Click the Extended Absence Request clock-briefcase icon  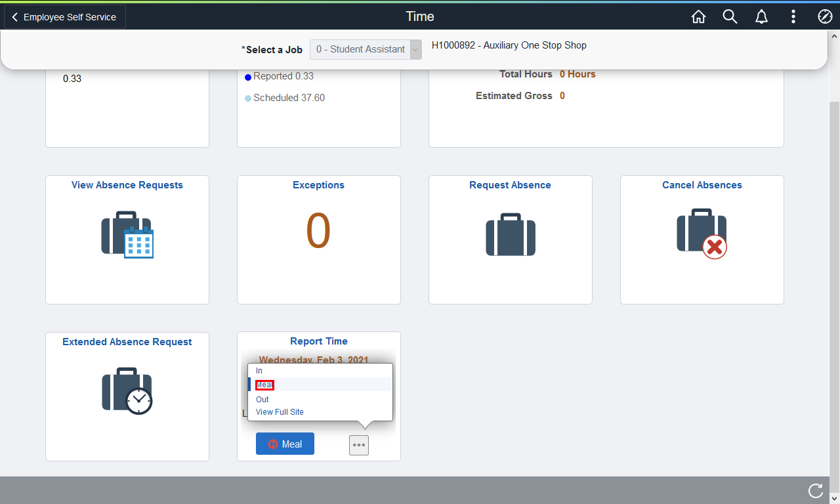click(x=127, y=391)
